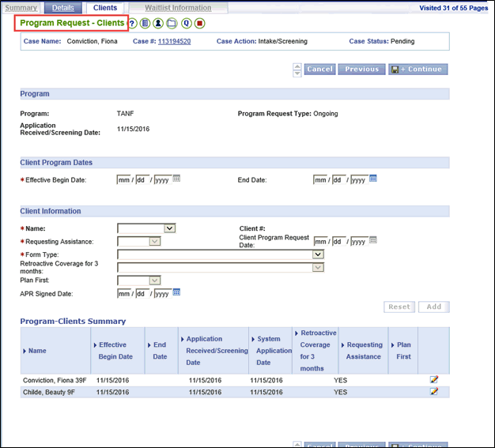
Task: Switch to the Summary tab
Action: click(x=21, y=8)
